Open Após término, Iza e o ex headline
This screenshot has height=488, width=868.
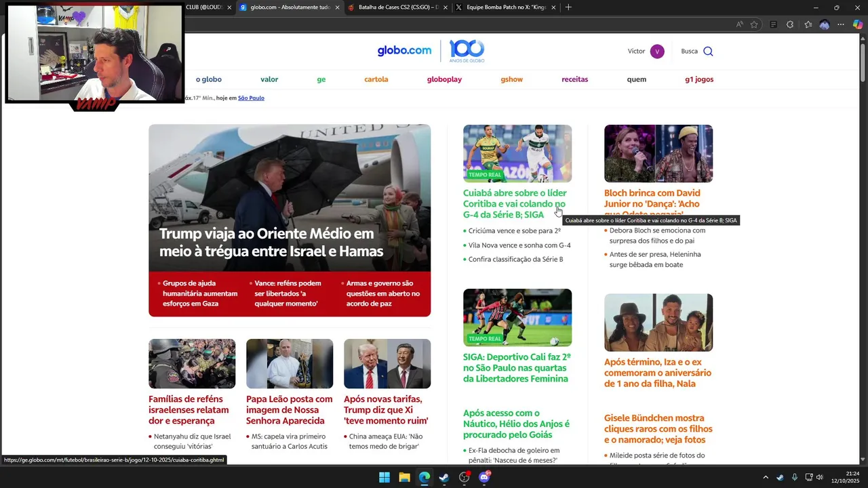(x=658, y=373)
